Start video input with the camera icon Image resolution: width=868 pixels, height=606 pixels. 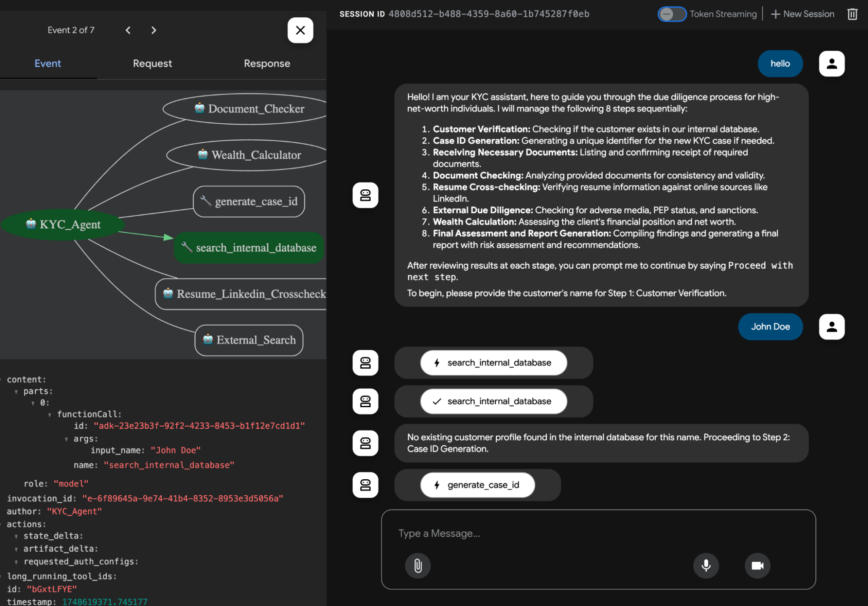757,566
